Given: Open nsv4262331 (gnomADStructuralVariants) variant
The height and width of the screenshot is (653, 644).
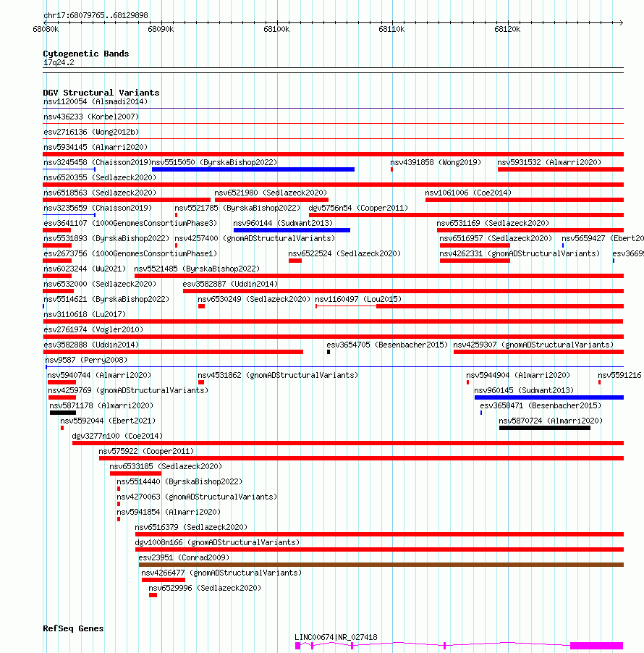Looking at the screenshot, I should click(x=520, y=253).
